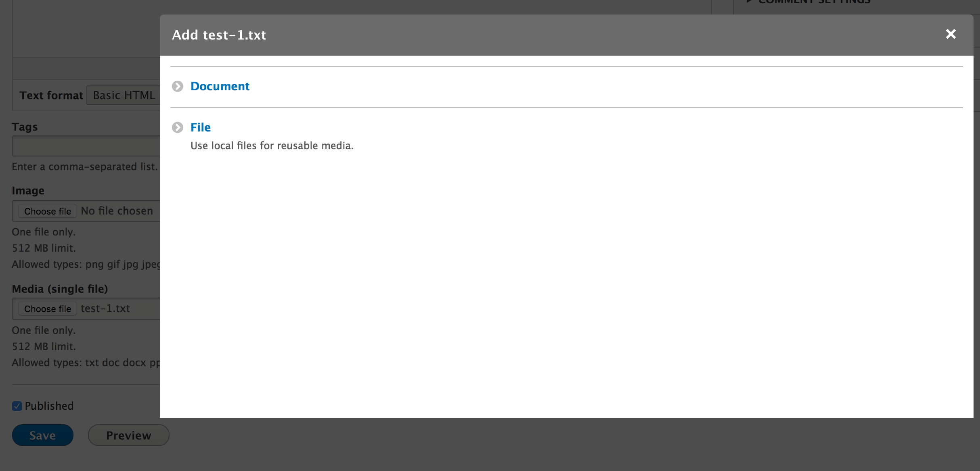Viewport: 980px width, 471px height.
Task: Select the Document media type link
Action: [x=220, y=86]
